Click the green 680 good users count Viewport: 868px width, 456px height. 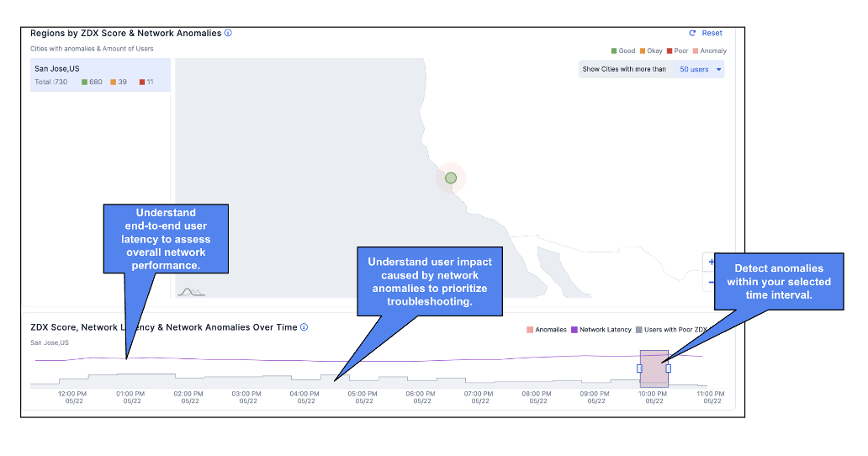point(91,82)
